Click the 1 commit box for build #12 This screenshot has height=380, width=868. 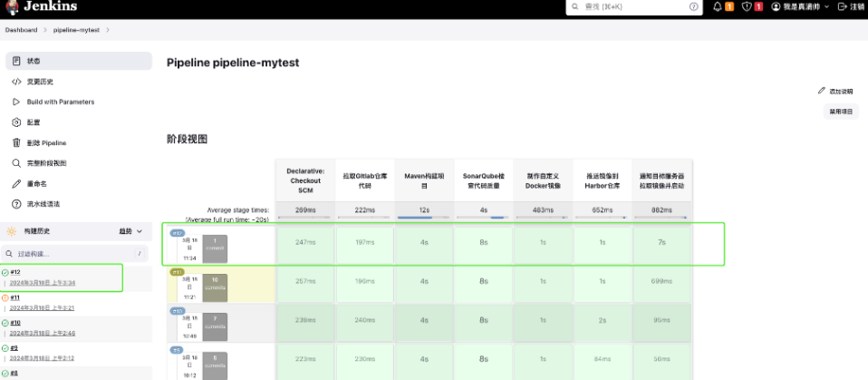[215, 248]
